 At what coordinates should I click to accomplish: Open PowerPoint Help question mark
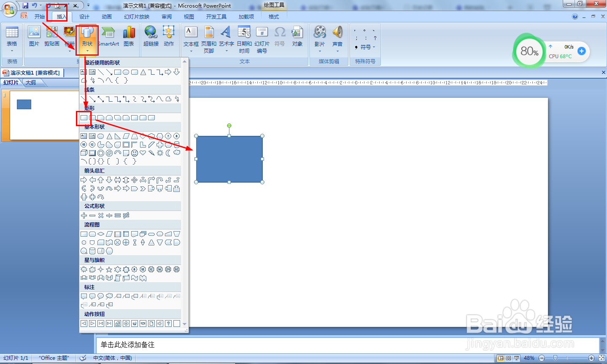pos(575,17)
